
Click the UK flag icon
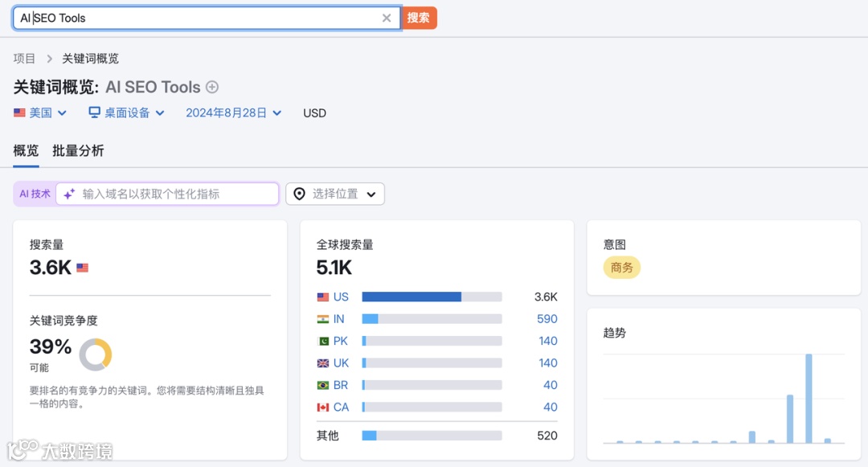323,363
